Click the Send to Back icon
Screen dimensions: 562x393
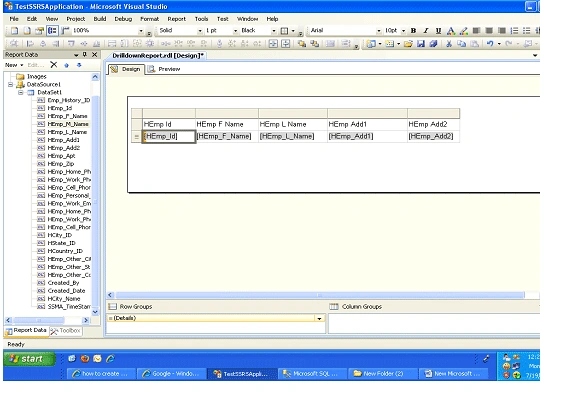[315, 44]
